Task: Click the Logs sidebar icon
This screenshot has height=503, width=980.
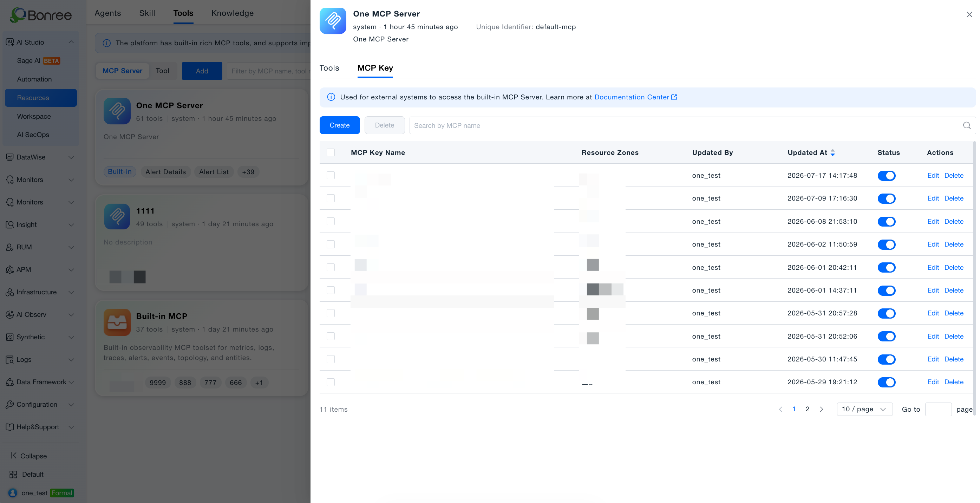Action: 10,359
